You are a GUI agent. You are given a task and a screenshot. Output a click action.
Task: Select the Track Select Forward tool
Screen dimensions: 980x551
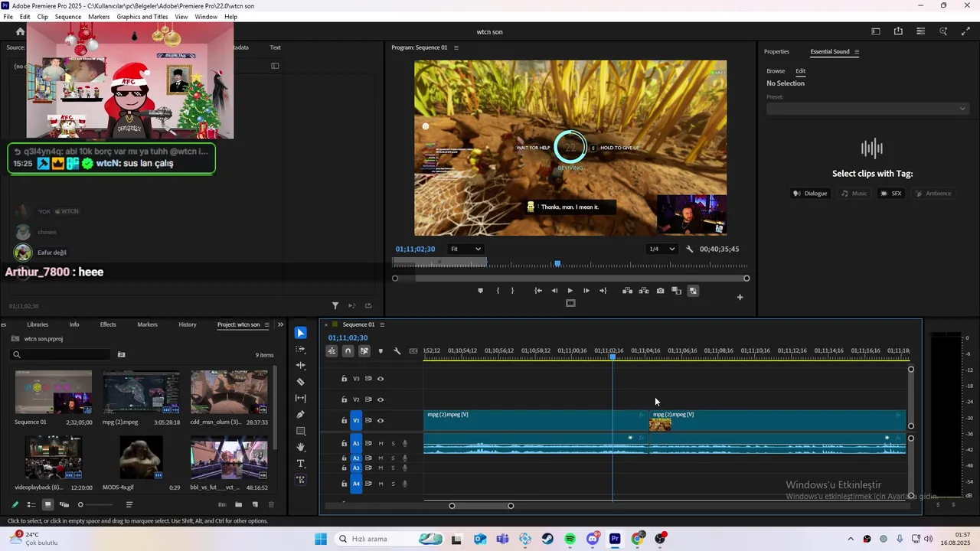point(300,349)
